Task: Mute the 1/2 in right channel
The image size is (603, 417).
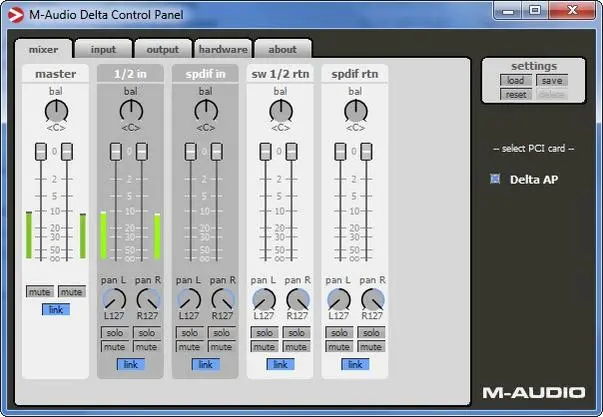Action: [147, 347]
